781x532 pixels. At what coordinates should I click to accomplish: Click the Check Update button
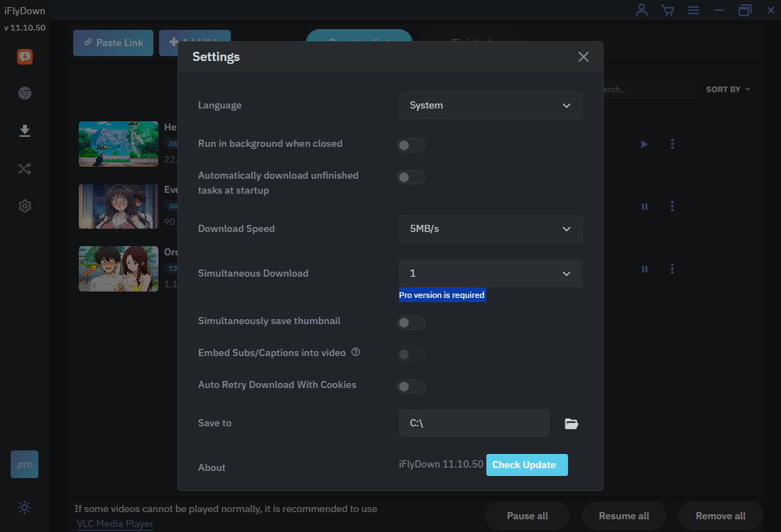coord(526,465)
